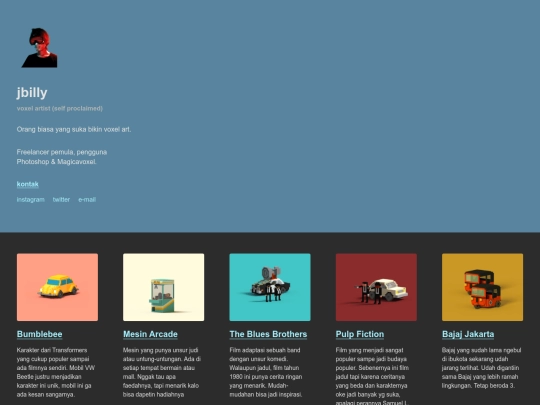Open the twitter link
The image size is (540, 405).
(61, 200)
